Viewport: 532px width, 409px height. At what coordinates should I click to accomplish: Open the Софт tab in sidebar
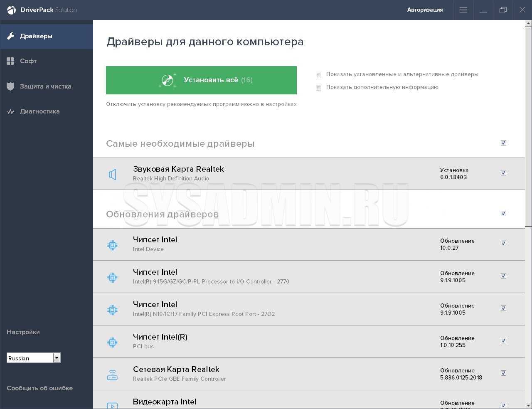click(x=28, y=61)
